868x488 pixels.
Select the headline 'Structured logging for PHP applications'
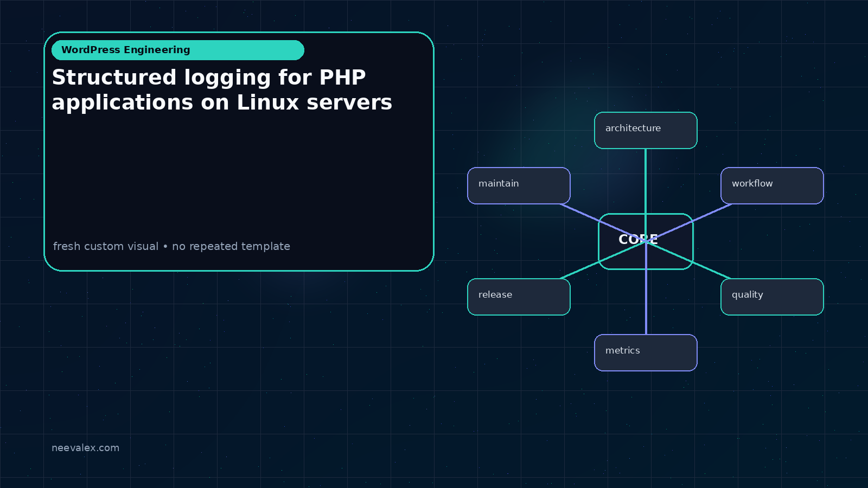[222, 90]
